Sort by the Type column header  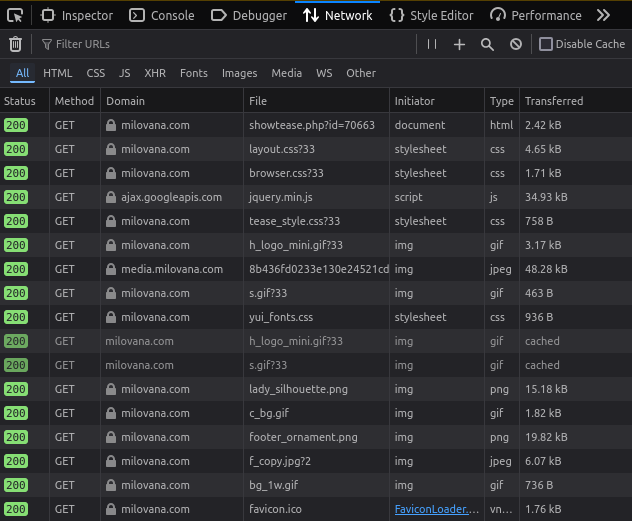(x=502, y=101)
